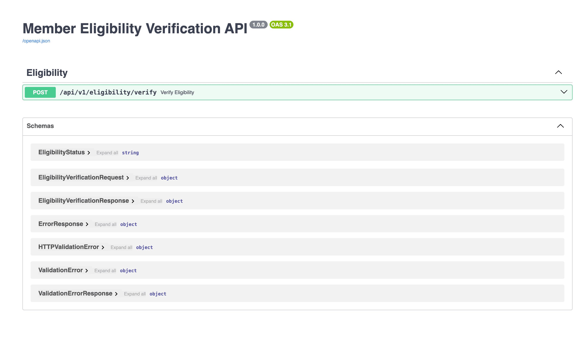Click the OAS 3.1 badge
588x364 pixels.
pyautogui.click(x=281, y=25)
